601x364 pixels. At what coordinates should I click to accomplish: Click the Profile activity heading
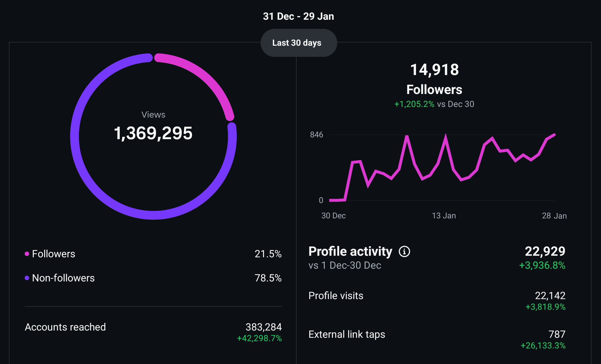(350, 252)
